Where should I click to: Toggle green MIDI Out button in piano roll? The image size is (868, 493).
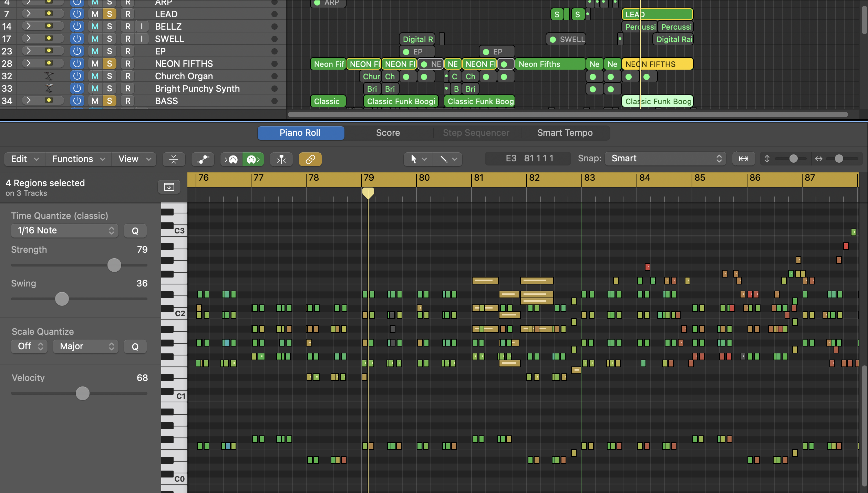(254, 159)
